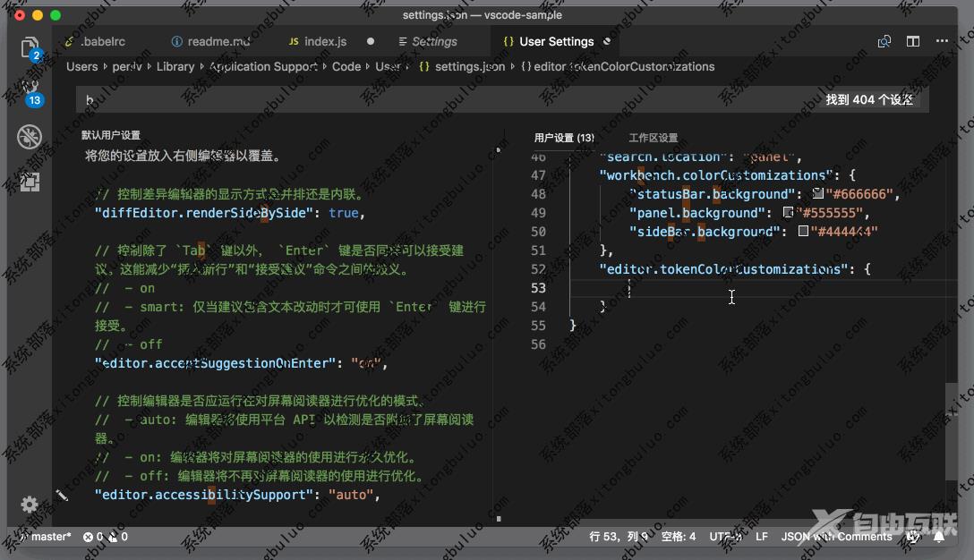
Task: Select the 用户设置 (13) scope tab
Action: (564, 138)
